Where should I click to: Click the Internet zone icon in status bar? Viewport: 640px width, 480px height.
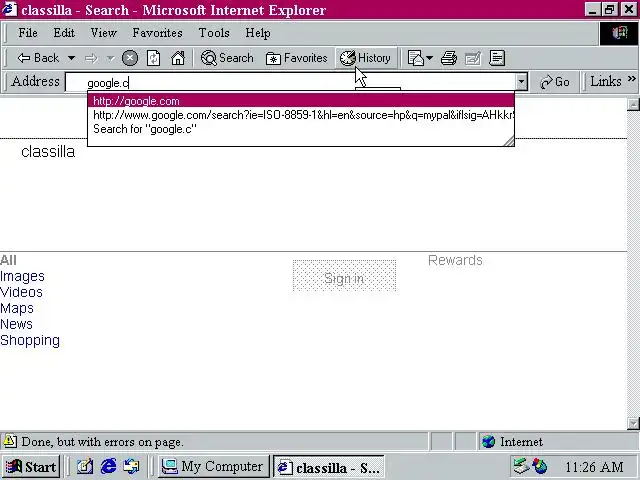pyautogui.click(x=488, y=441)
